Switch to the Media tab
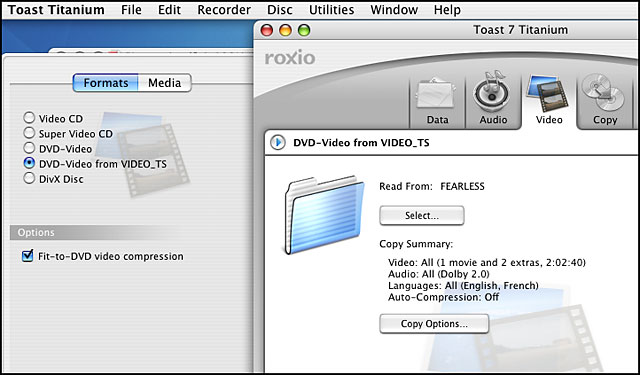Screen dimensions: 640x375 click(164, 83)
